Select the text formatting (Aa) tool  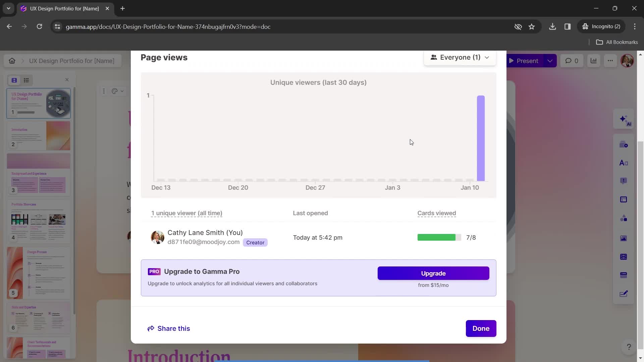click(623, 163)
